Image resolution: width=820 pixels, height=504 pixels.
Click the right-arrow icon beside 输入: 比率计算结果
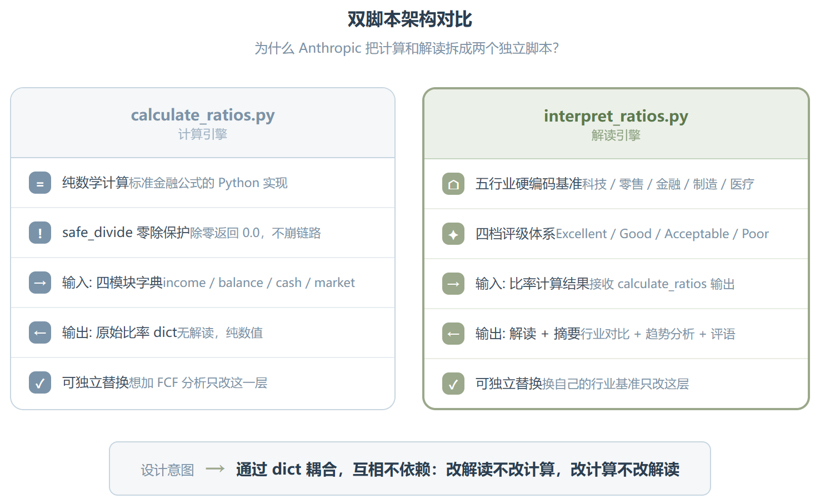(x=453, y=284)
